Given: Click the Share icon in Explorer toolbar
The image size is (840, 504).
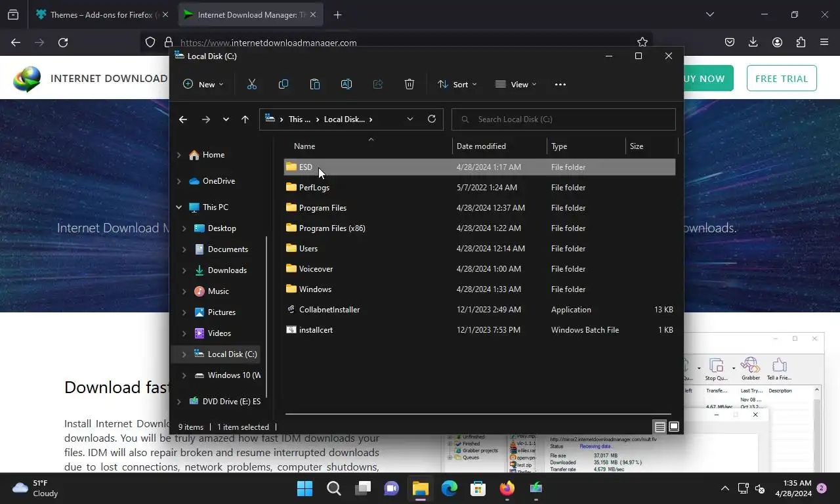Looking at the screenshot, I should [x=378, y=84].
